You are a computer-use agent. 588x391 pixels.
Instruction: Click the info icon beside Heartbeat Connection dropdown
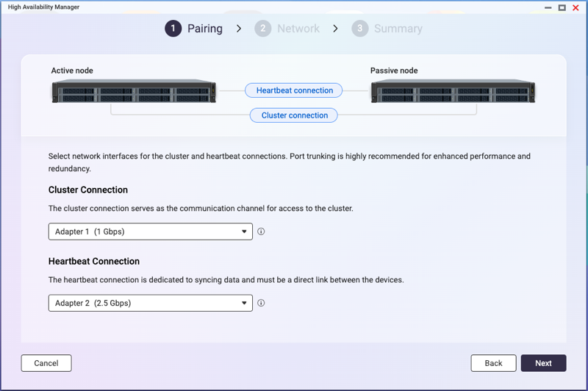tap(261, 303)
